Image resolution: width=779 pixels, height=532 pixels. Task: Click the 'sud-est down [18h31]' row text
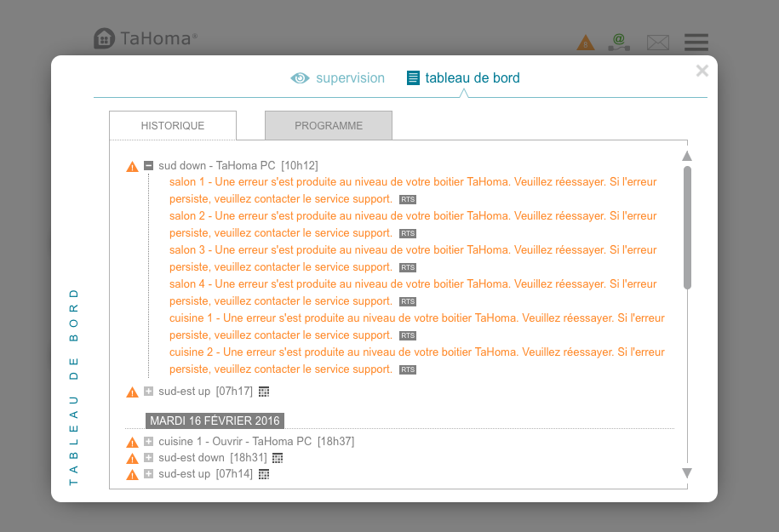(x=213, y=457)
